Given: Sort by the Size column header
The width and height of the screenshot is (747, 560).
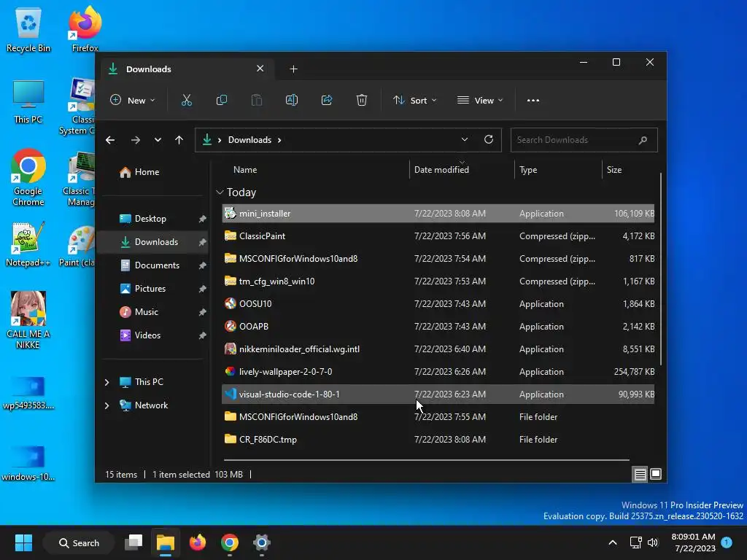Looking at the screenshot, I should coord(614,170).
